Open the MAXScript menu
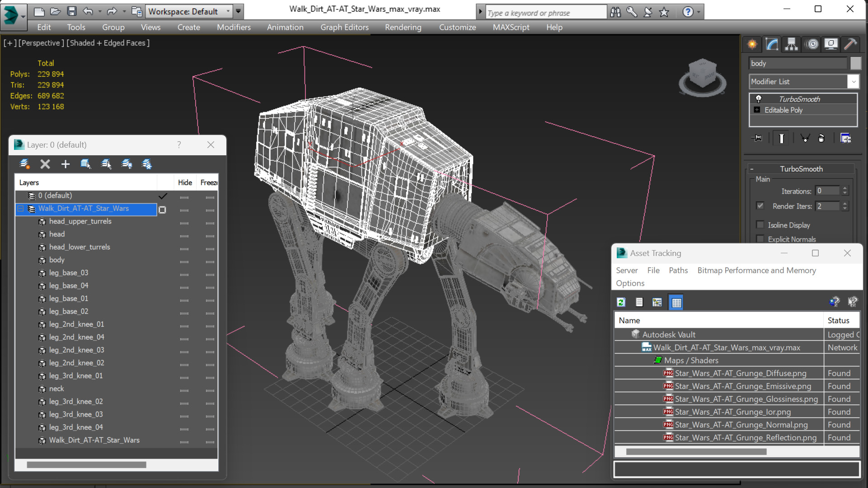The height and width of the screenshot is (488, 868). coord(511,27)
